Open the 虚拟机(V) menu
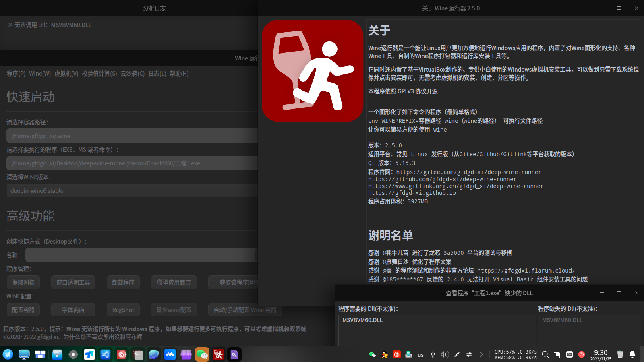This screenshot has height=362, width=644. (x=66, y=74)
